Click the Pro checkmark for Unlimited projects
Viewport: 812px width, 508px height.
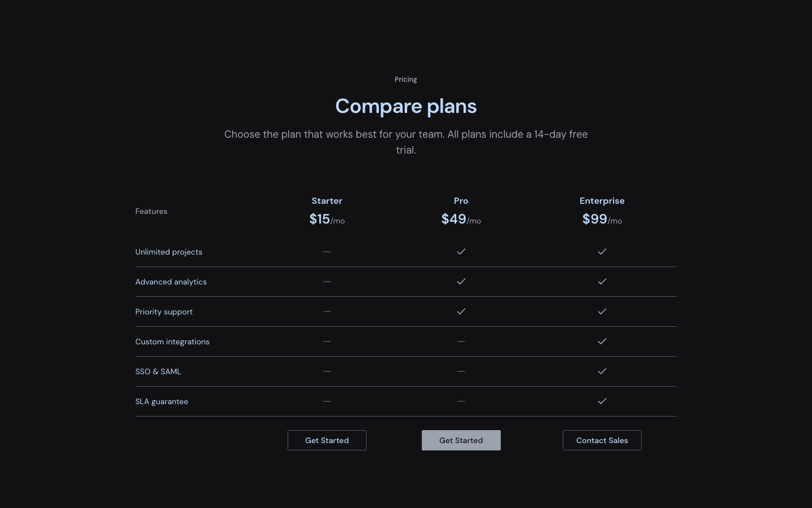pyautogui.click(x=461, y=252)
